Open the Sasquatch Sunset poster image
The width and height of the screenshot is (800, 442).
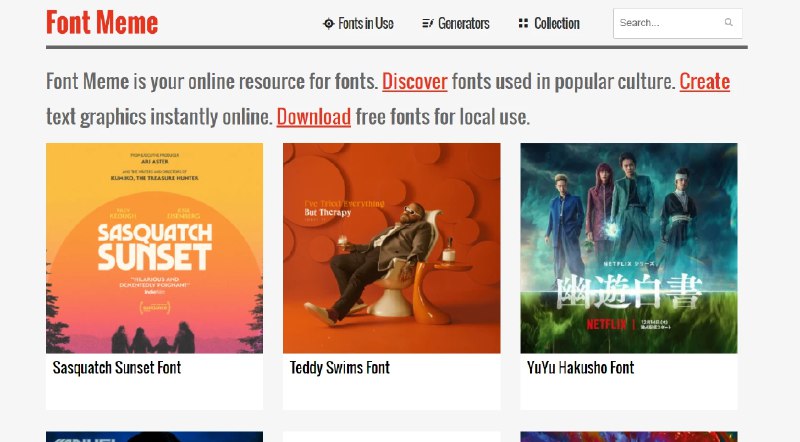tap(154, 248)
